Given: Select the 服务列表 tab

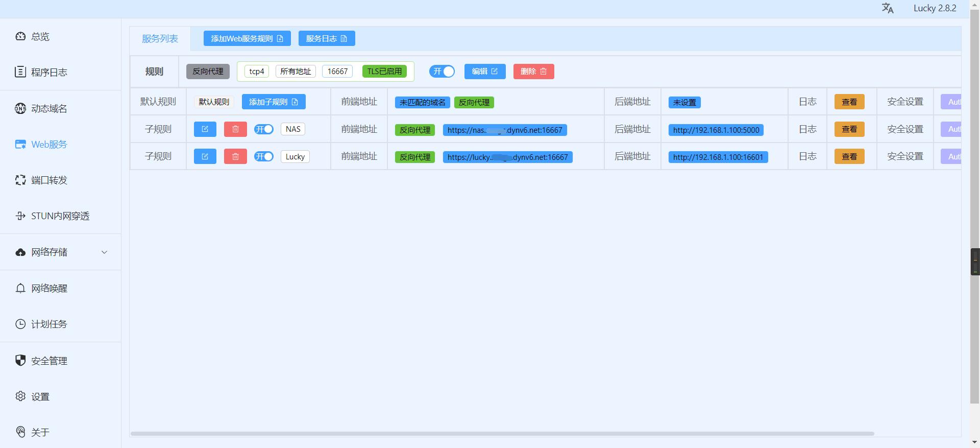Looking at the screenshot, I should (160, 38).
